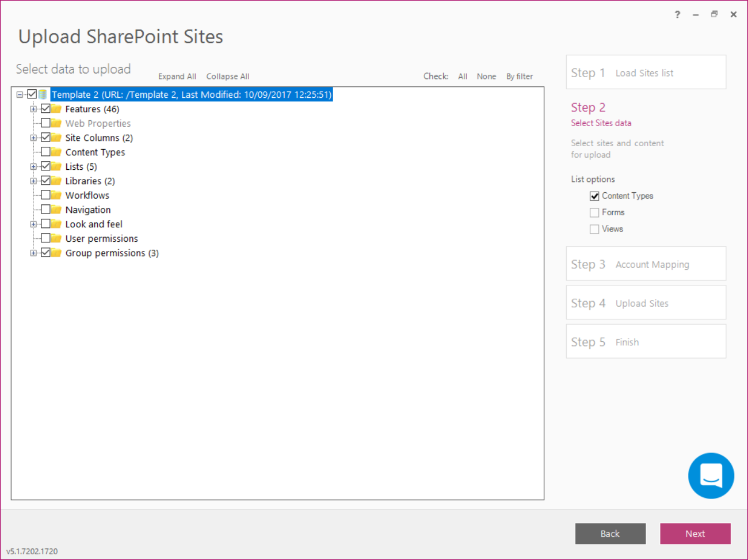Expand the Group permissions (3) node

[33, 253]
